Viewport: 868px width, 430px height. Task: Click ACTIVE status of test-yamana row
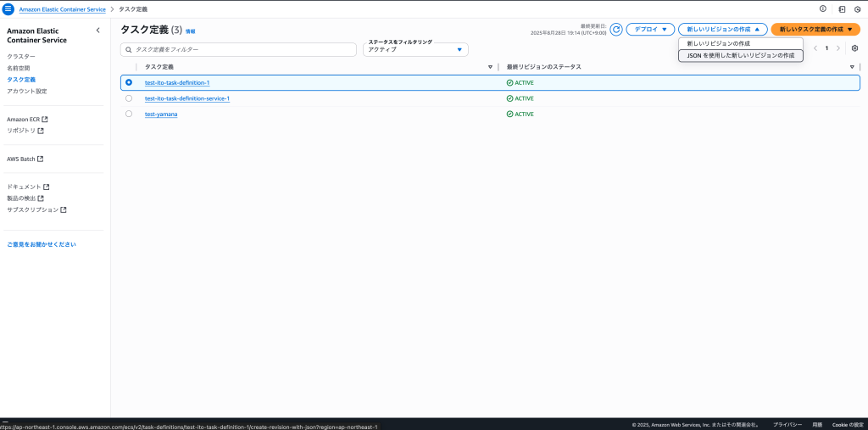click(x=520, y=114)
